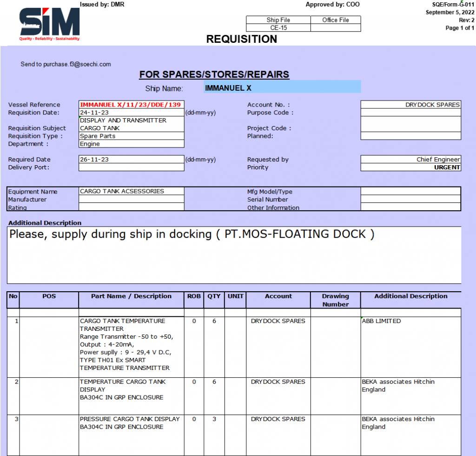Click the Account No. value field
The image size is (476, 456).
tap(410, 105)
